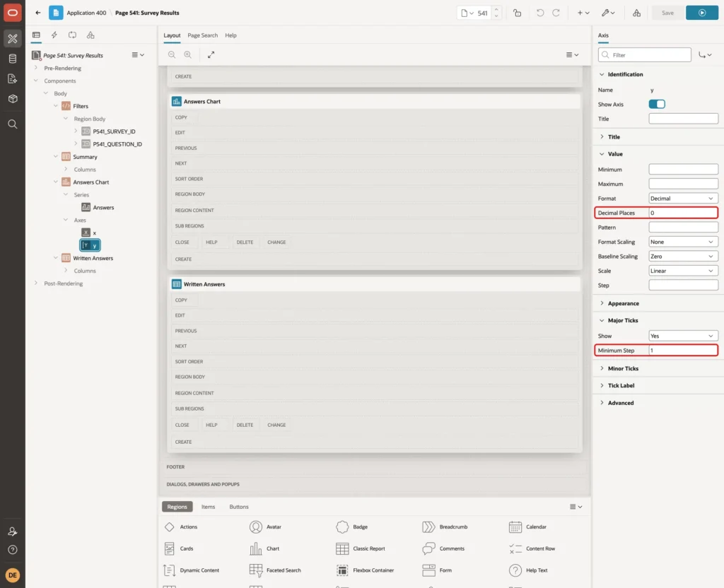
Task: Go back using the left arrow
Action: click(38, 13)
